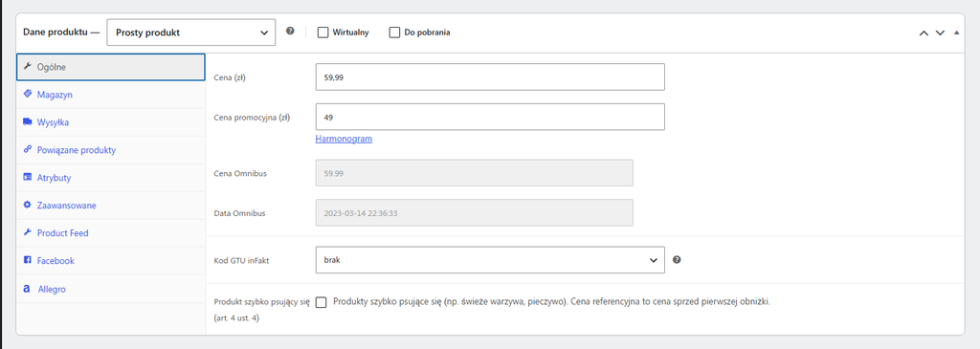
Task: Select the Powiązane produkty tab
Action: (111, 150)
